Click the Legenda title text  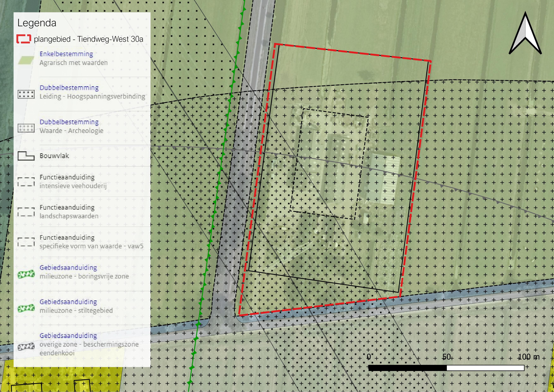click(x=37, y=23)
